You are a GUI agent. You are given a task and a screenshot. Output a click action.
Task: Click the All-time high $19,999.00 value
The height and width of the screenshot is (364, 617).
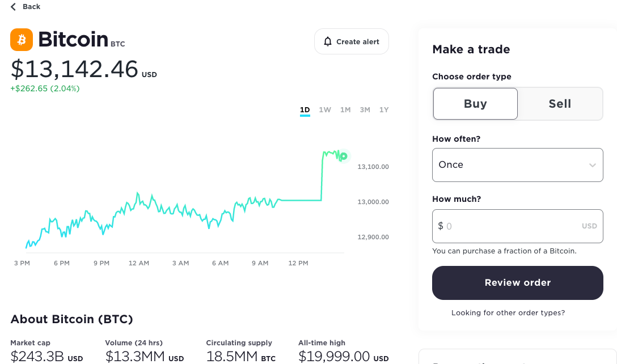pyautogui.click(x=334, y=357)
